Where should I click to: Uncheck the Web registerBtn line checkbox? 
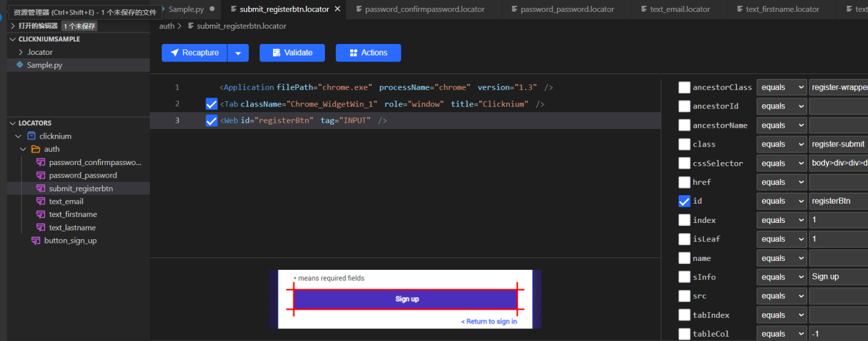tap(212, 121)
